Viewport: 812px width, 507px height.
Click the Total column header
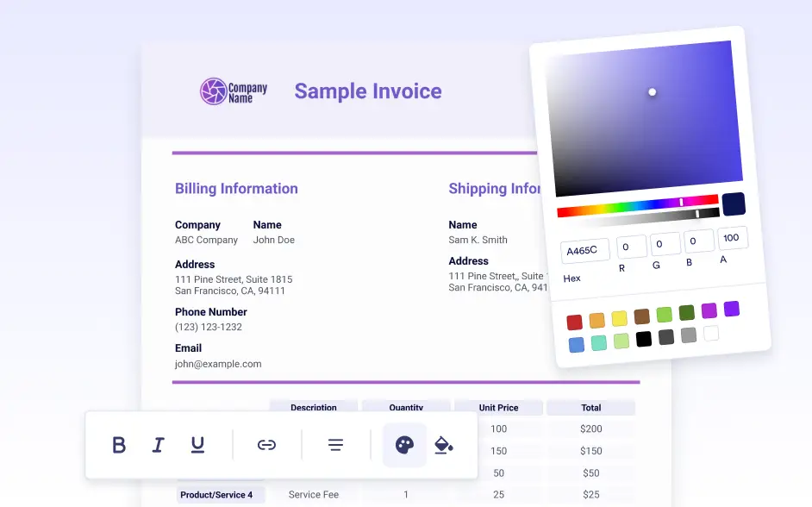590,408
